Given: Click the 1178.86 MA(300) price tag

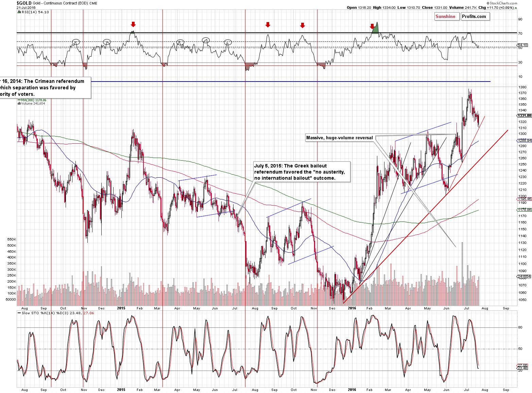Looking at the screenshot, I should (525, 210).
